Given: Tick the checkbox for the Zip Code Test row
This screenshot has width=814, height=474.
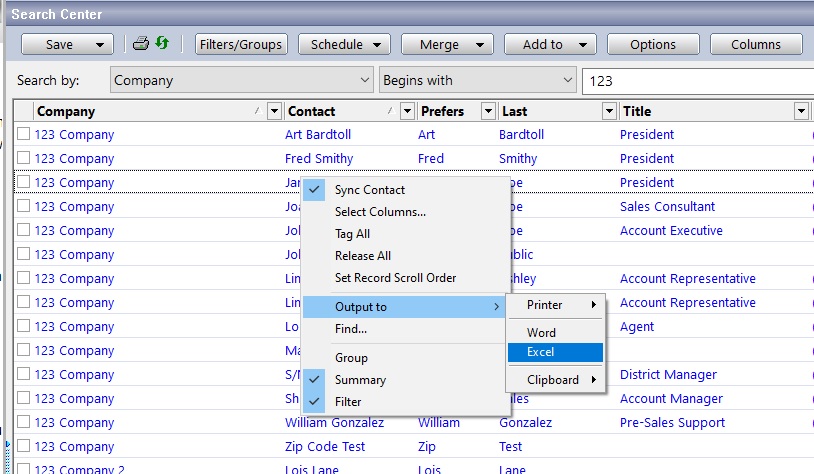Looking at the screenshot, I should (23, 446).
